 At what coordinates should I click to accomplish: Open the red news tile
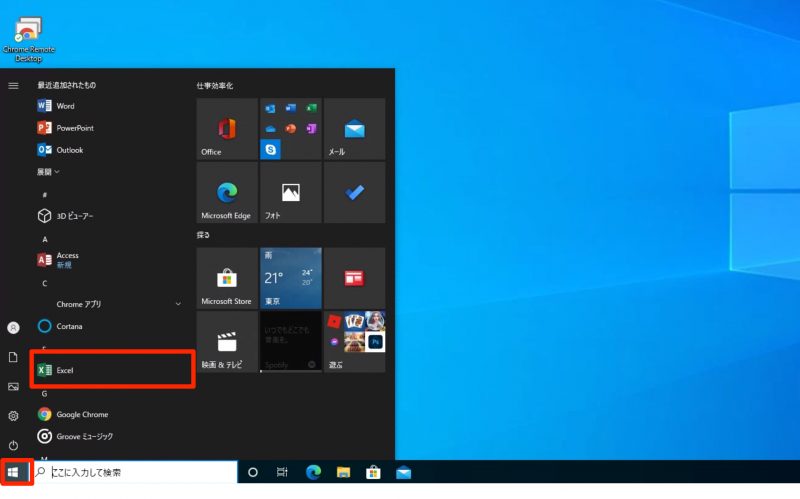point(355,278)
